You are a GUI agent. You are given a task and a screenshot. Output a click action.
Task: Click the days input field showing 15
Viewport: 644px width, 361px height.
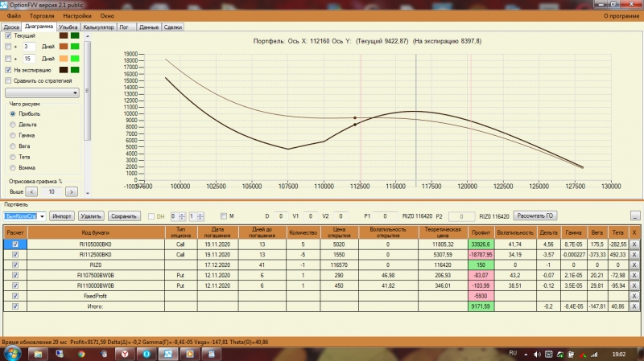[x=28, y=59]
